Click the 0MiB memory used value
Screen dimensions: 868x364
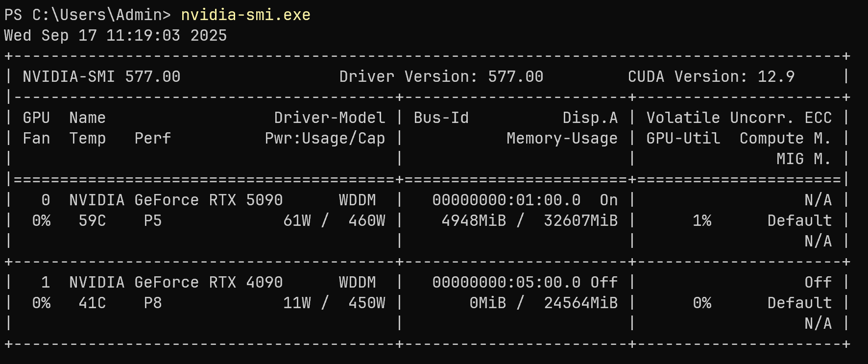(x=488, y=303)
